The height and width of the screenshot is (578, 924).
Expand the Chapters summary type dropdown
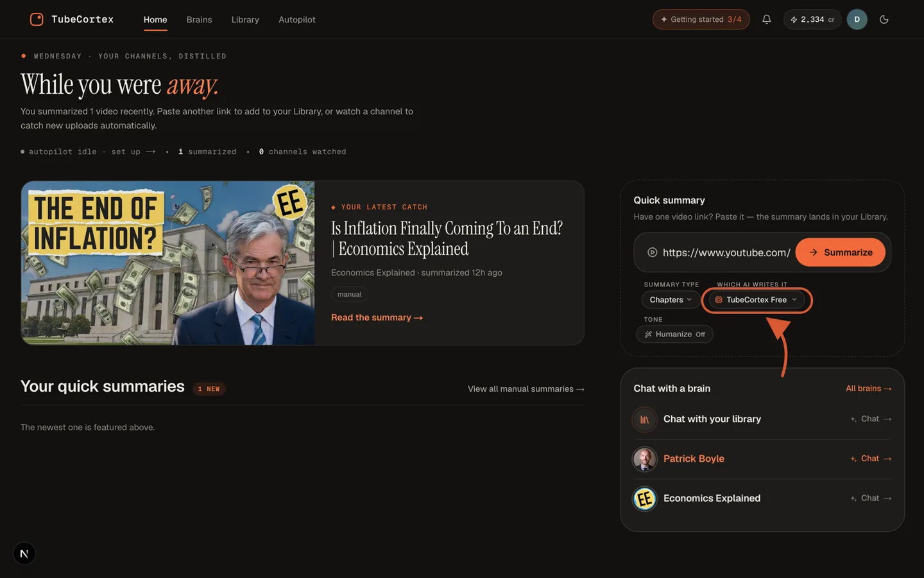pos(671,300)
